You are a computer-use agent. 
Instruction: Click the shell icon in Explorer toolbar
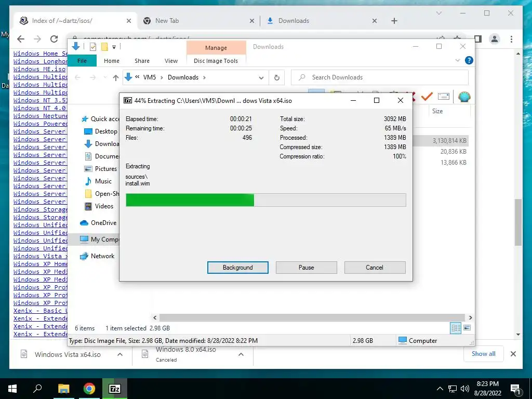click(x=464, y=97)
